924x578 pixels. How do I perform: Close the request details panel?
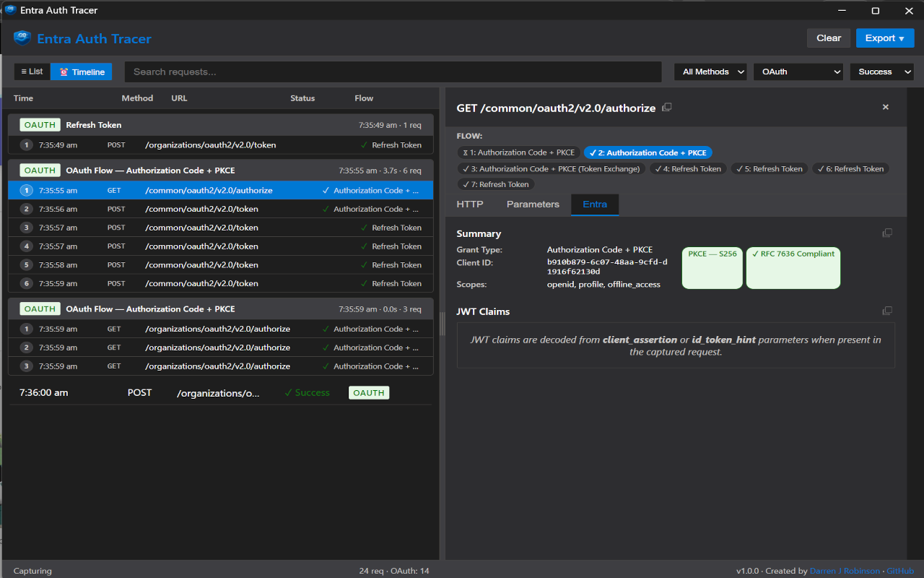click(x=886, y=107)
